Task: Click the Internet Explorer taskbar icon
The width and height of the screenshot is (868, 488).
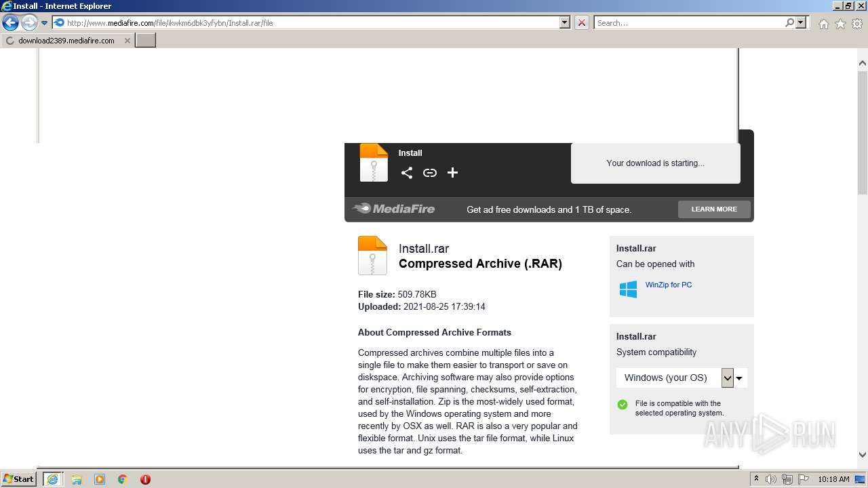Action: 52,479
